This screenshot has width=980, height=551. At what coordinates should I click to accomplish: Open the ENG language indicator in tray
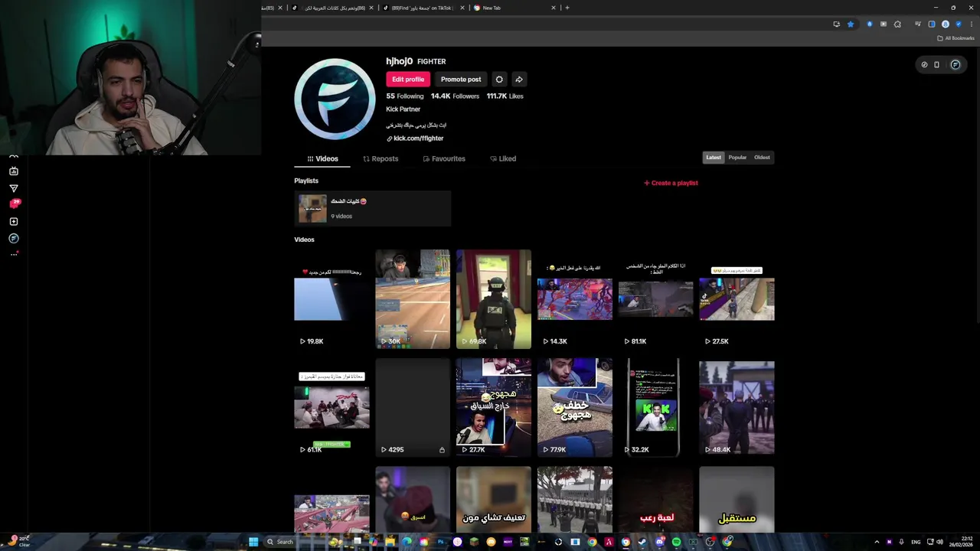pos(916,542)
